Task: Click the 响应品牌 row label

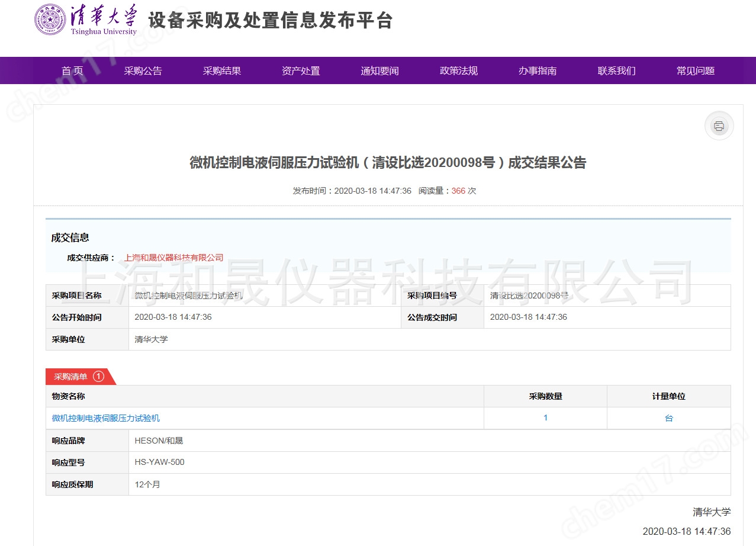Action: tap(69, 441)
